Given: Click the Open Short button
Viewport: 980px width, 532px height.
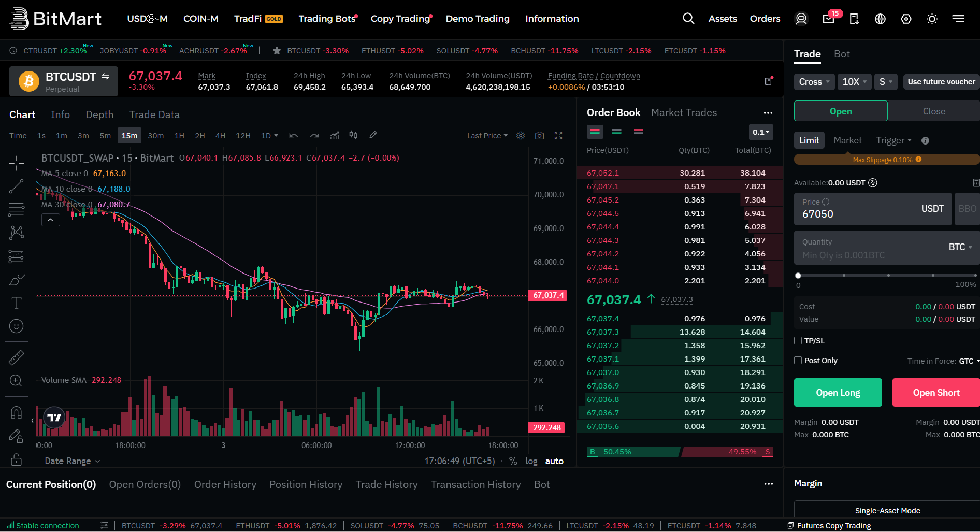Looking at the screenshot, I should [936, 393].
